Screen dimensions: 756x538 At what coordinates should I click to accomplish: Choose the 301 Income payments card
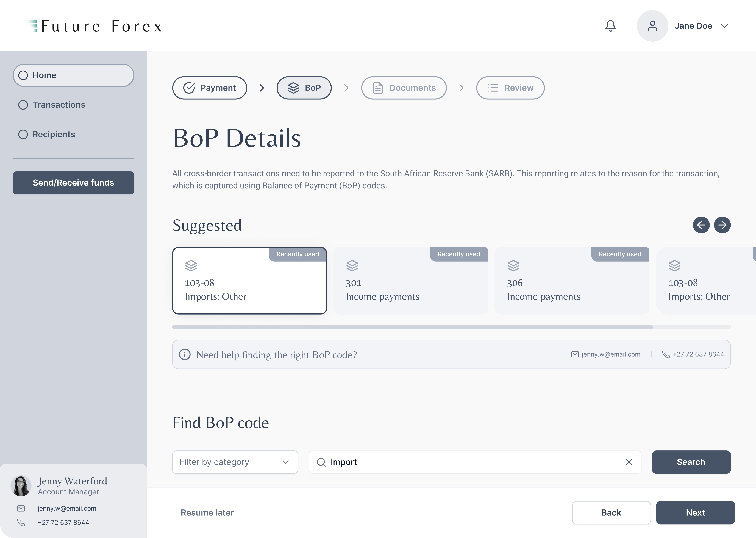(410, 281)
